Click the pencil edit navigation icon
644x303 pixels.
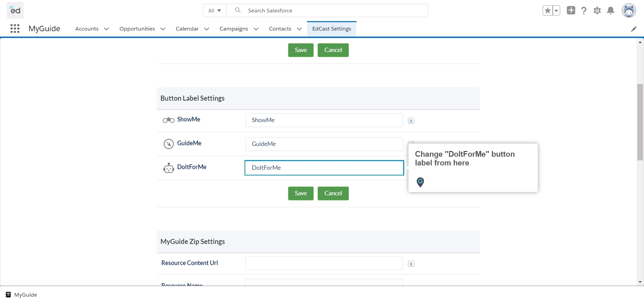[634, 29]
